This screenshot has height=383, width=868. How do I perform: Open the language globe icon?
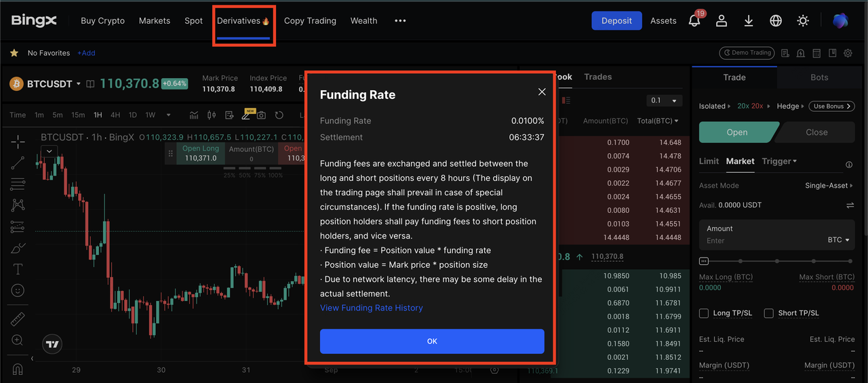point(776,20)
